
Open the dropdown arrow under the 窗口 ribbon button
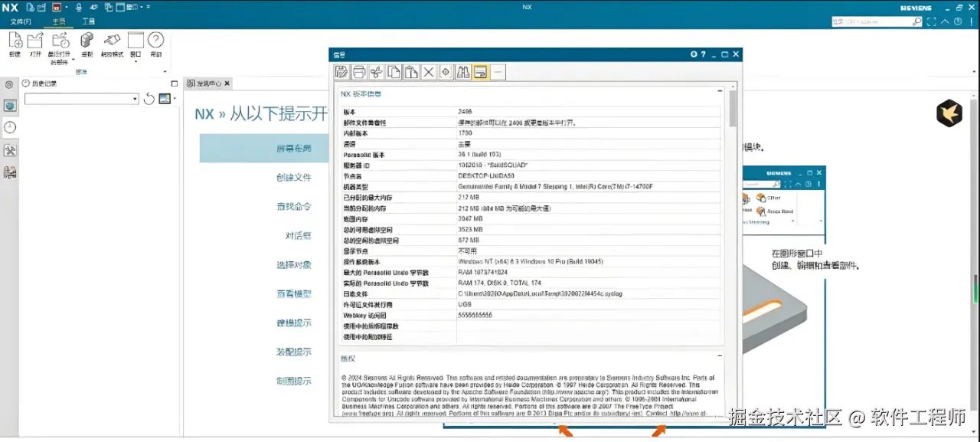click(136, 61)
